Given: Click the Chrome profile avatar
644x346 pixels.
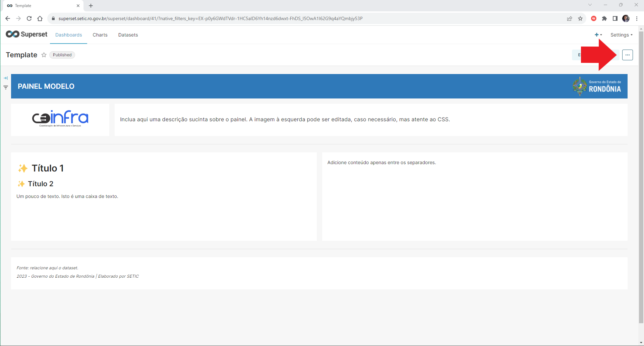Looking at the screenshot, I should click(x=626, y=18).
